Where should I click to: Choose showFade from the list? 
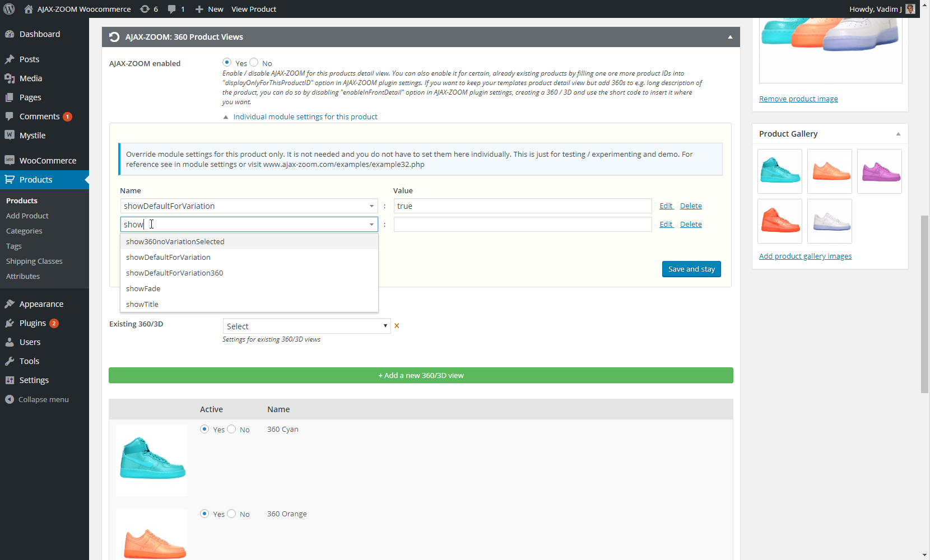(249, 288)
